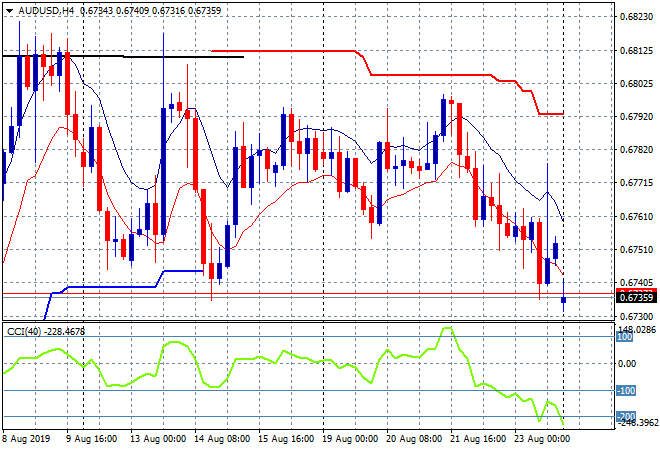This screenshot has width=660, height=450.
Task: Click the 21 Aug 16:00 time label
Action: (478, 439)
